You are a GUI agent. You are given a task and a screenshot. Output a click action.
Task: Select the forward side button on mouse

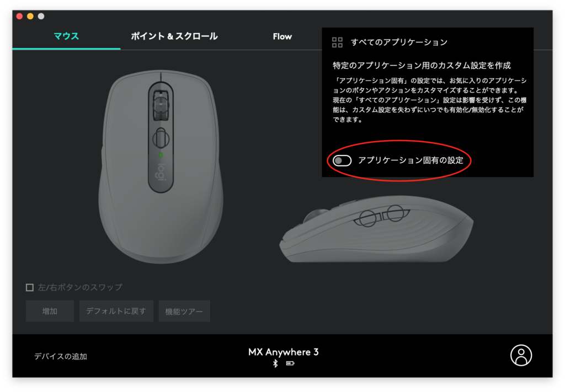coord(368,218)
